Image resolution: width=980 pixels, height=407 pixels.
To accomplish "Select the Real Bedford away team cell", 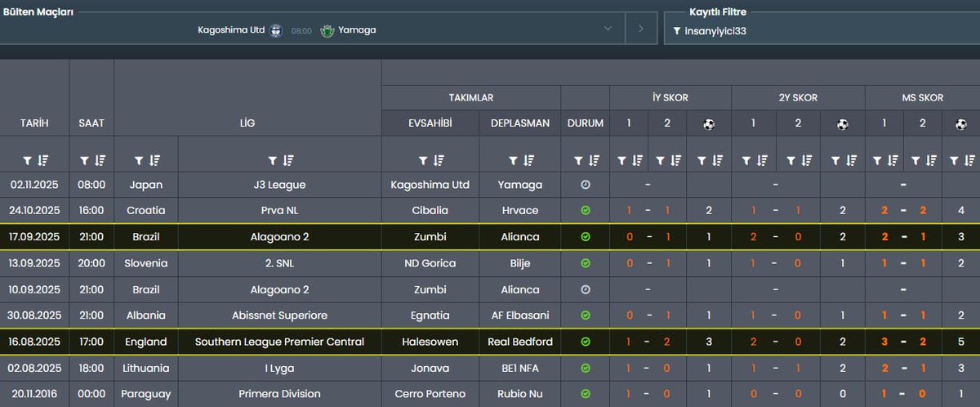I will pyautogui.click(x=520, y=342).
